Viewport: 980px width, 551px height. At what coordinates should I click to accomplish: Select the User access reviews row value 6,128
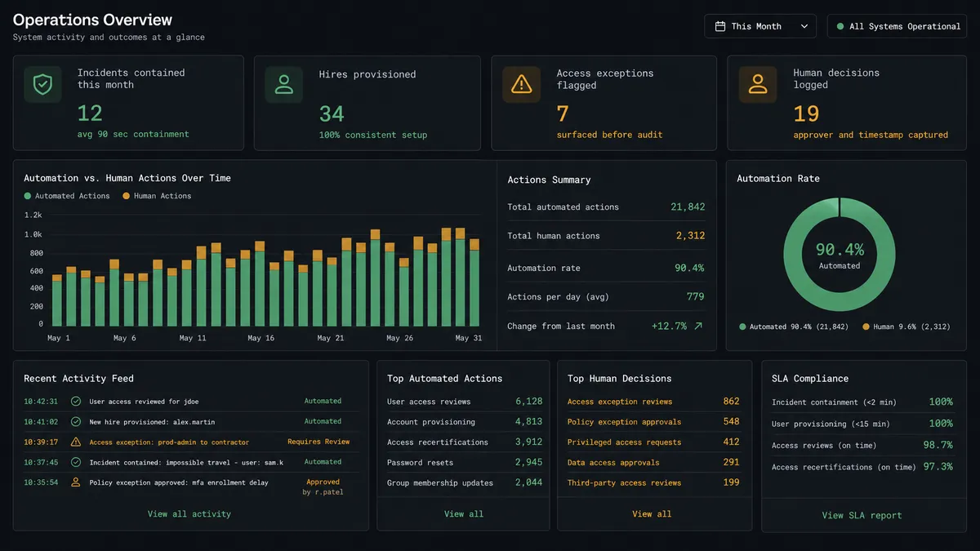click(529, 402)
